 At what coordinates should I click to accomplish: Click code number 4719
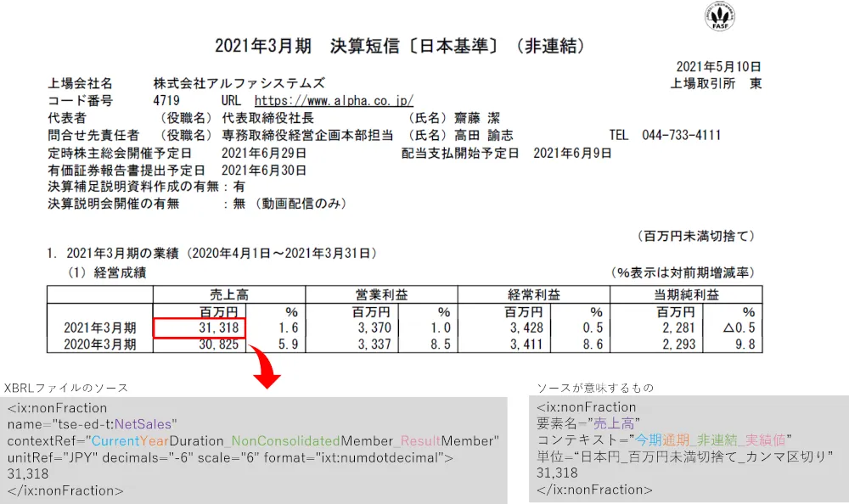[166, 101]
